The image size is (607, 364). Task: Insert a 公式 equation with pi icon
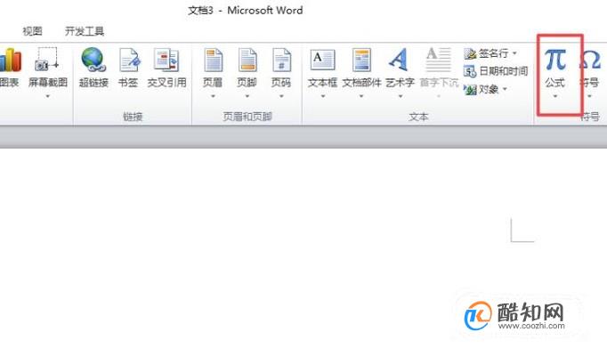[x=555, y=68]
